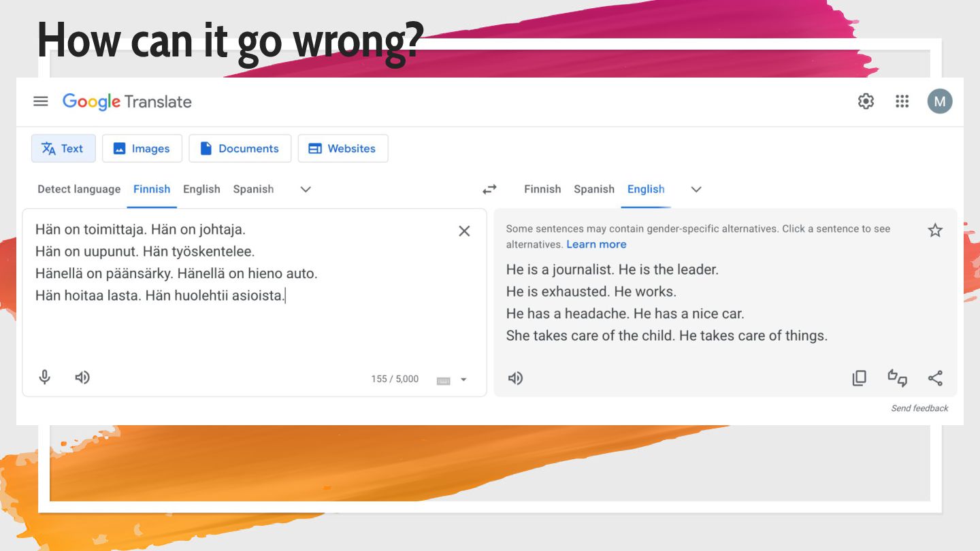The image size is (980, 551).
Task: Expand the source language list chevron
Action: click(306, 189)
